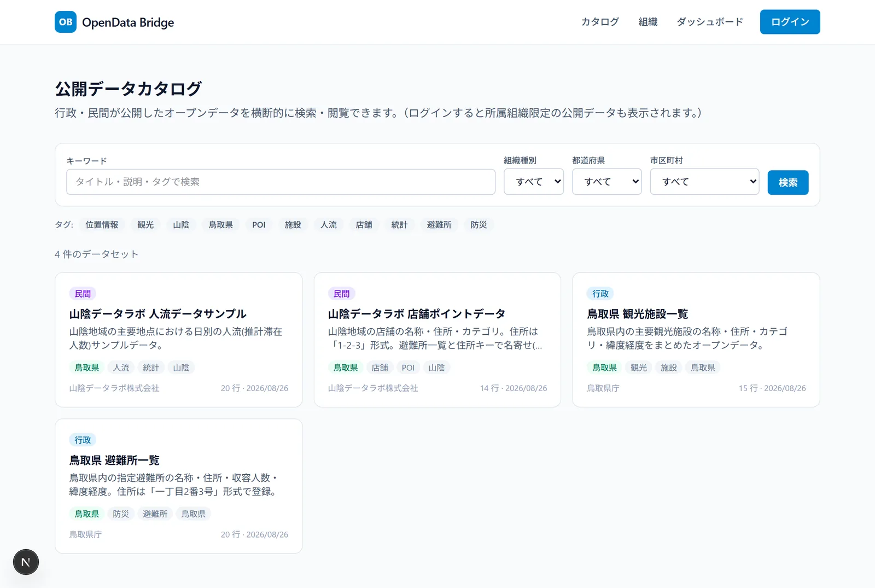
Task: Click green 鳥取県 tag on 人流データサンプル card
Action: (87, 368)
